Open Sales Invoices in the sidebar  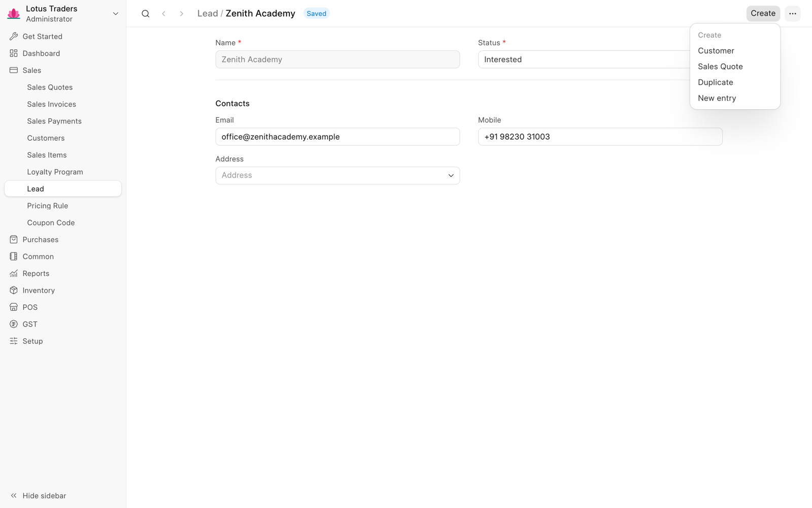click(x=63, y=104)
